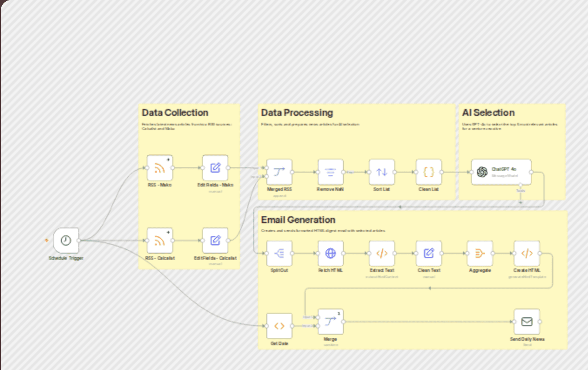Click the Schedule Trigger output connector
Screen dimensions: 588x370
pyautogui.click(x=79, y=240)
